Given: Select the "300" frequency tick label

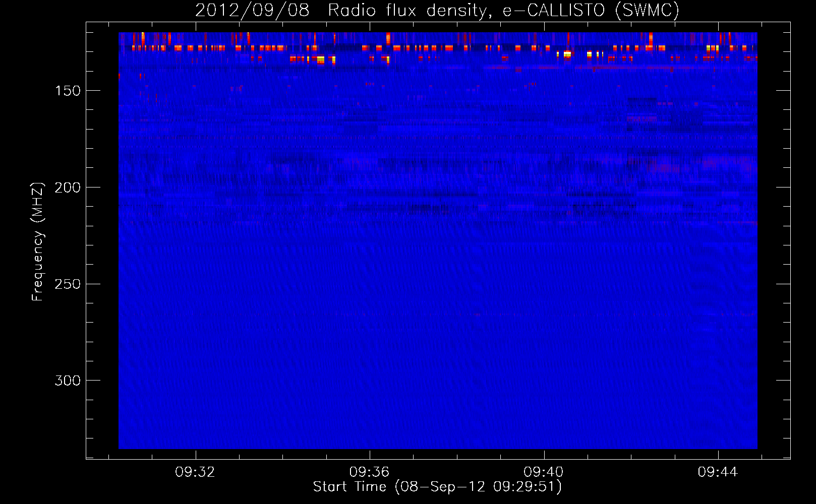Looking at the screenshot, I should (x=68, y=381).
